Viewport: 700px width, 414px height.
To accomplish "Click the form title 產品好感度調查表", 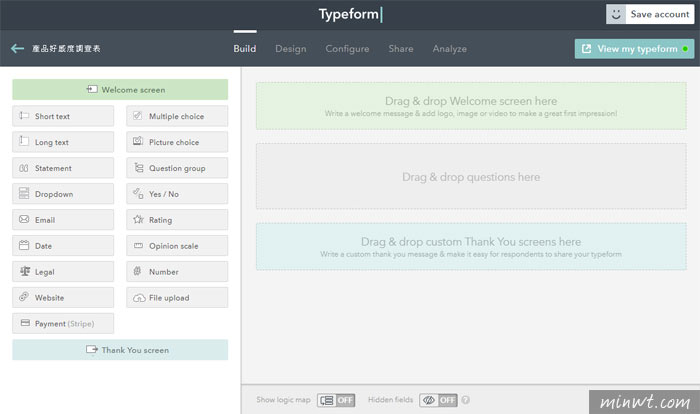I will pyautogui.click(x=66, y=49).
